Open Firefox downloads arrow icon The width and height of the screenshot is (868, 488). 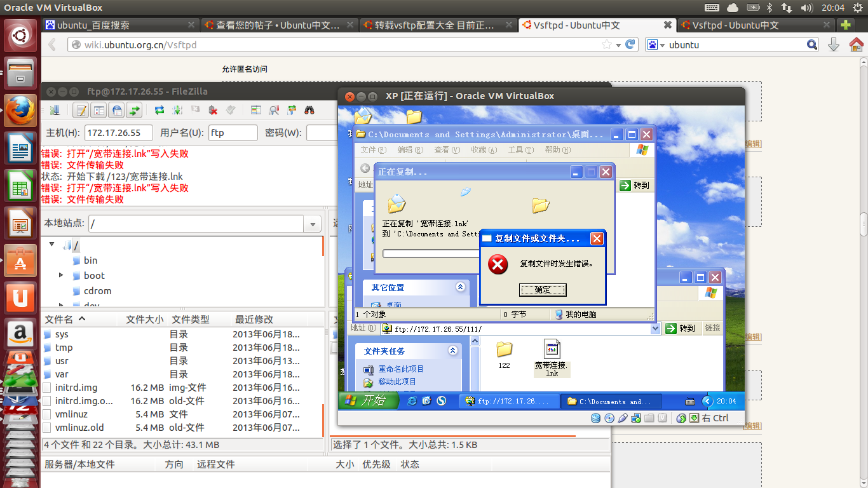pos(834,44)
